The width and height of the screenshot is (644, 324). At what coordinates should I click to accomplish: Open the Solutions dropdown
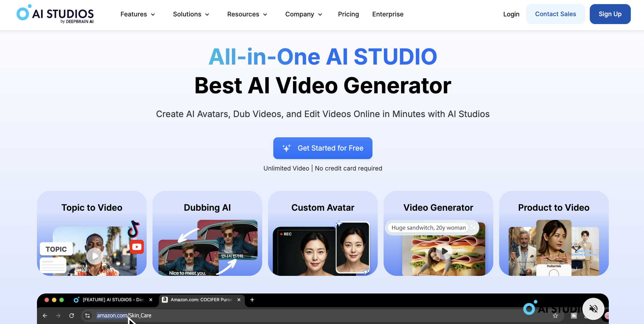tap(191, 14)
